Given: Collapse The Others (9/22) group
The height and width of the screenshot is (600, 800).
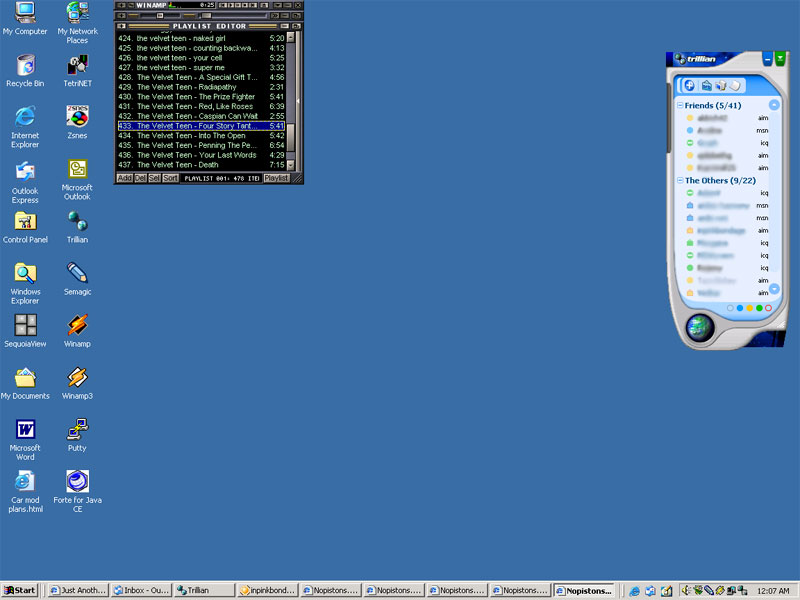Looking at the screenshot, I should point(680,181).
